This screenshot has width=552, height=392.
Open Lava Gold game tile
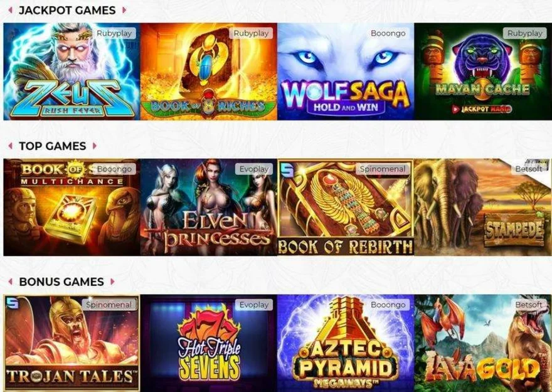pos(483,343)
